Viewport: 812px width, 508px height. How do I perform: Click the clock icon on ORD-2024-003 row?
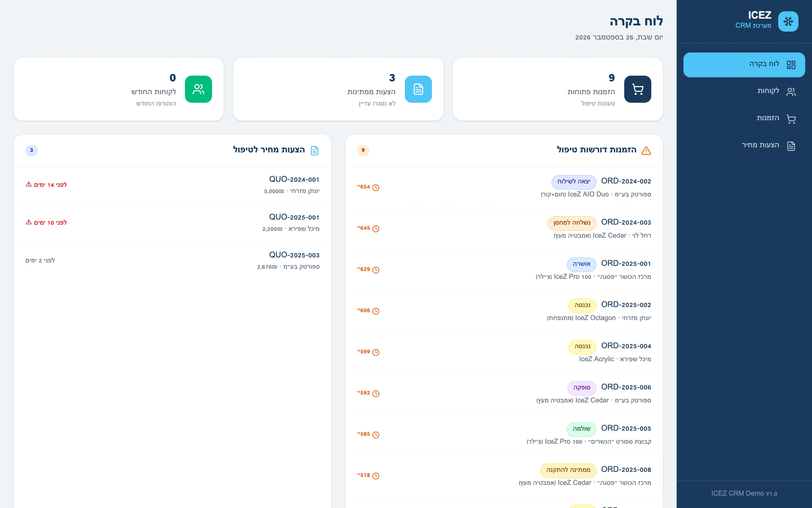click(x=376, y=229)
